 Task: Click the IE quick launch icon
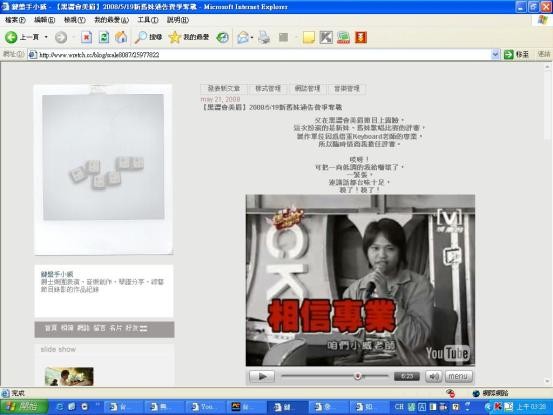(60, 407)
